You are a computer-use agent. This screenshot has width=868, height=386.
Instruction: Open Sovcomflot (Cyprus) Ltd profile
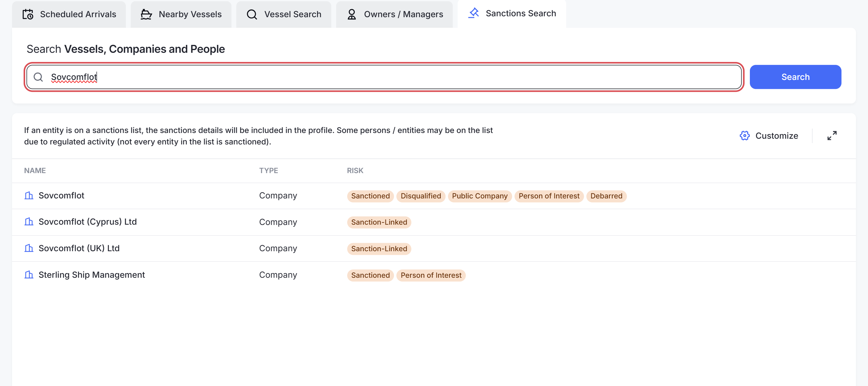point(88,222)
